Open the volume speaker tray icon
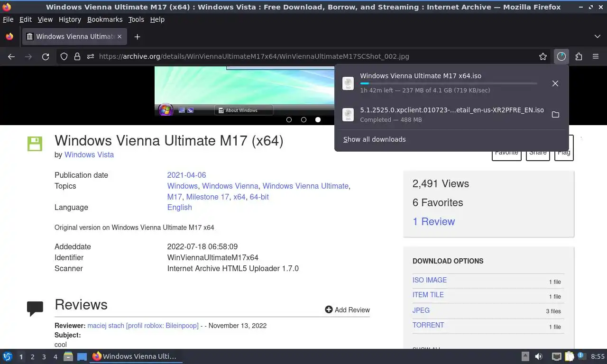The height and width of the screenshot is (364, 607). coord(539,356)
